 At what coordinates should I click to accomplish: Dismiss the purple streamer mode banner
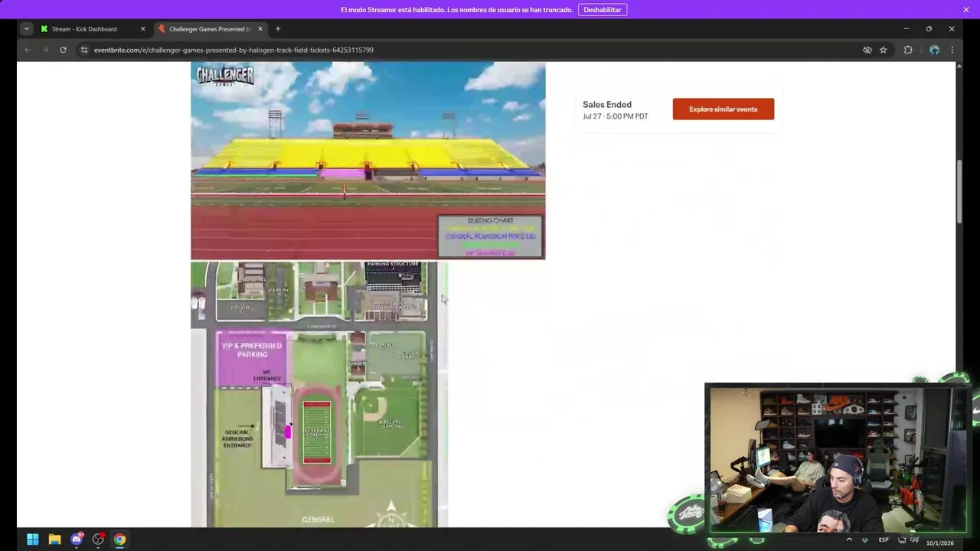(965, 9)
